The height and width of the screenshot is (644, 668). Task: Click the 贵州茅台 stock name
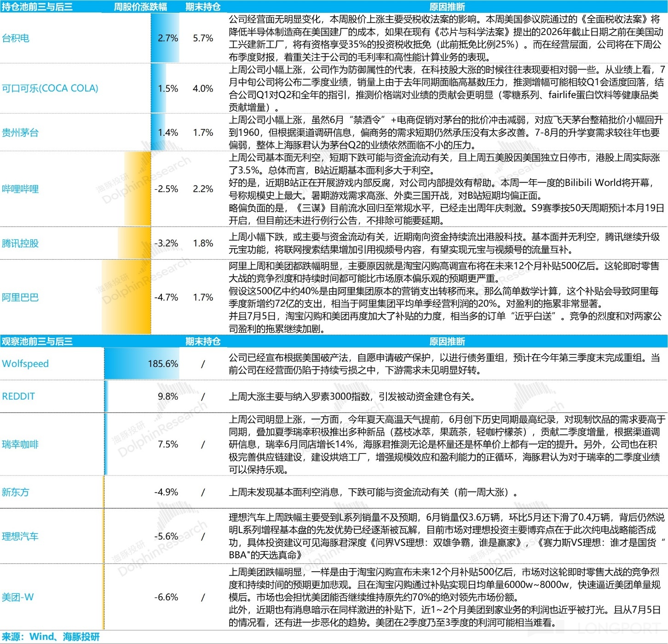pyautogui.click(x=20, y=133)
